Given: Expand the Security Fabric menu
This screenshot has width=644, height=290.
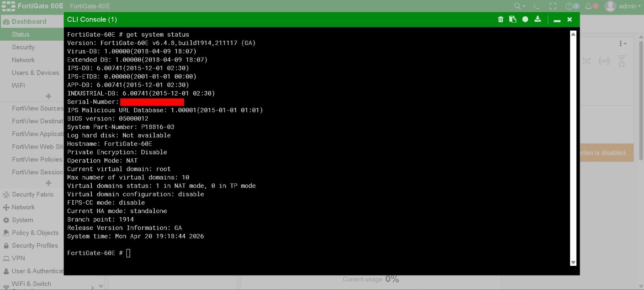Looking at the screenshot, I should (x=32, y=195).
